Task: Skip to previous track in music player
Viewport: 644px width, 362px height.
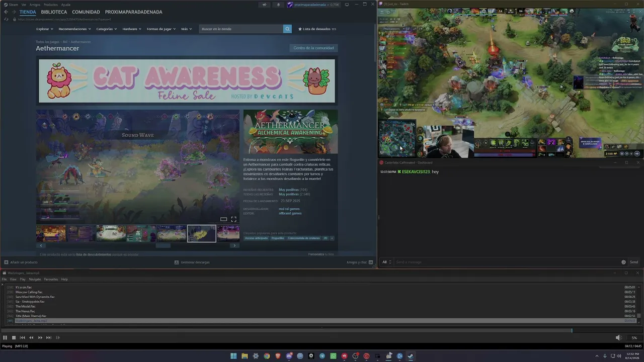Action: coord(22,338)
